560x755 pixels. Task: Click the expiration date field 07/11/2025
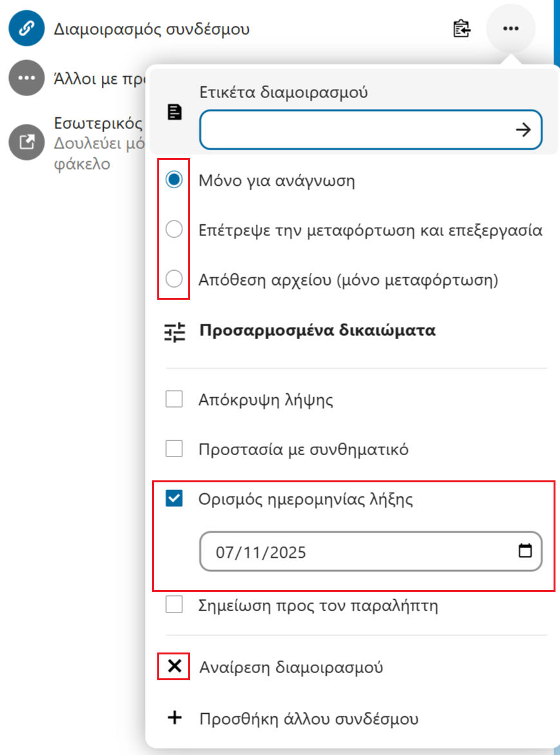point(371,551)
